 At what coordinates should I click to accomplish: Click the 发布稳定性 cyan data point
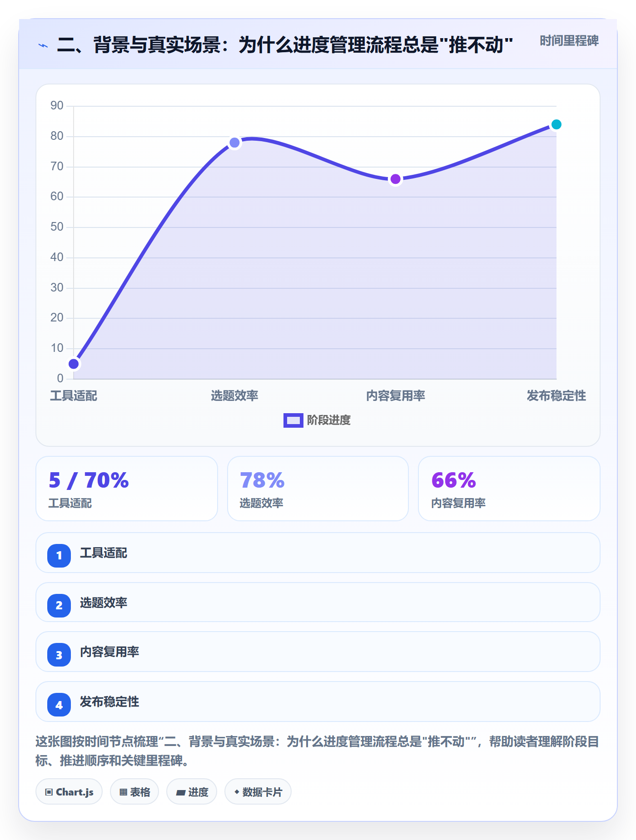556,124
